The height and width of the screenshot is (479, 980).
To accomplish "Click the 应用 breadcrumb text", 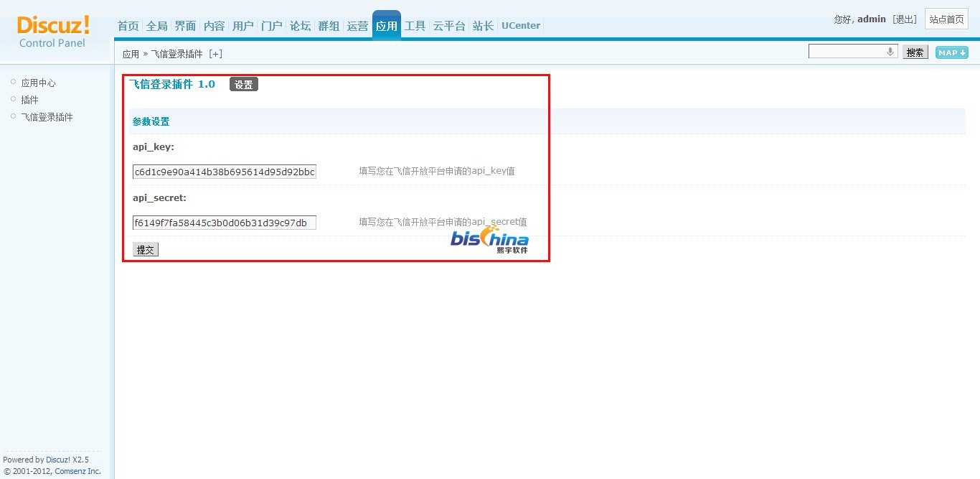I will (131, 54).
